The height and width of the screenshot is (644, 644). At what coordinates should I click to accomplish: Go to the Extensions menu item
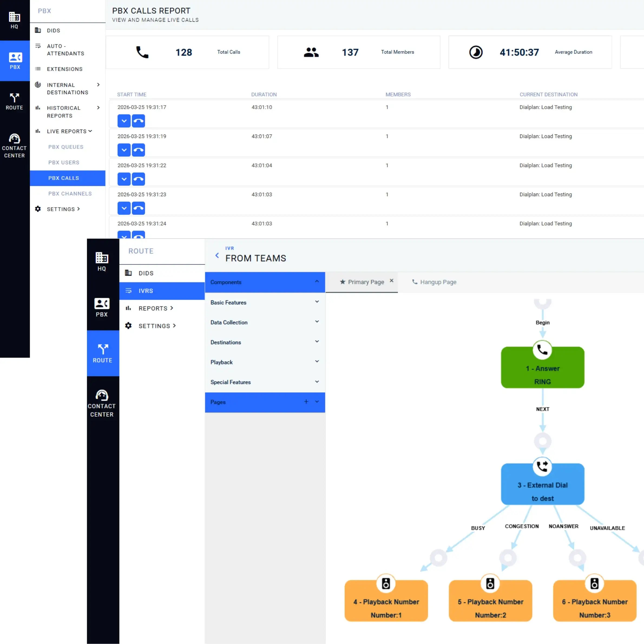[x=65, y=69]
